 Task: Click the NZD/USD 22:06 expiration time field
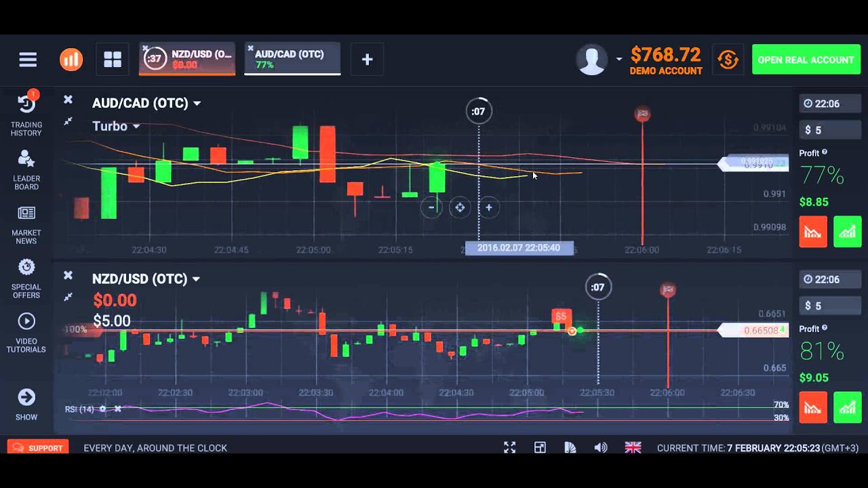pos(830,279)
